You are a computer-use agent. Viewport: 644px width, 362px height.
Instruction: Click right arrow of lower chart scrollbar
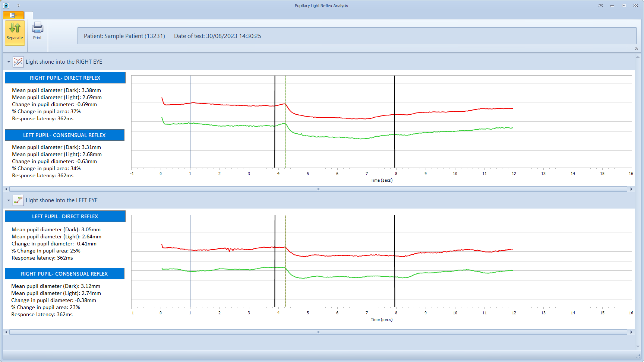click(x=631, y=332)
